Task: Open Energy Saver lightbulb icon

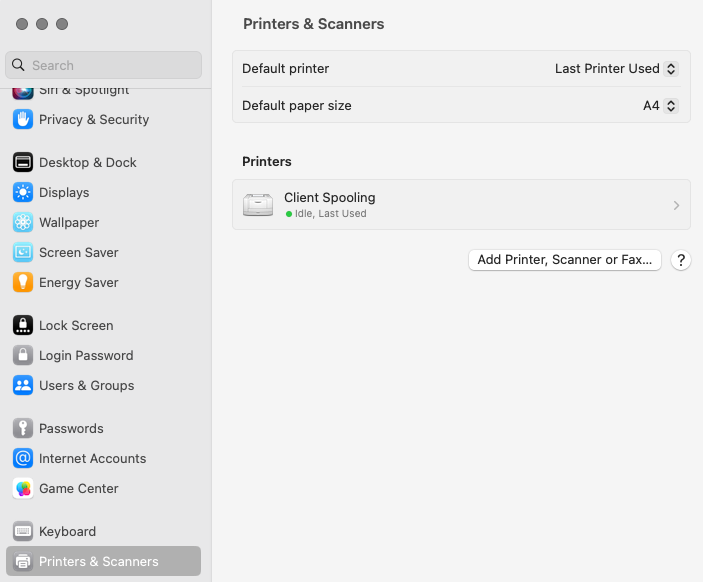Action: [x=23, y=282]
